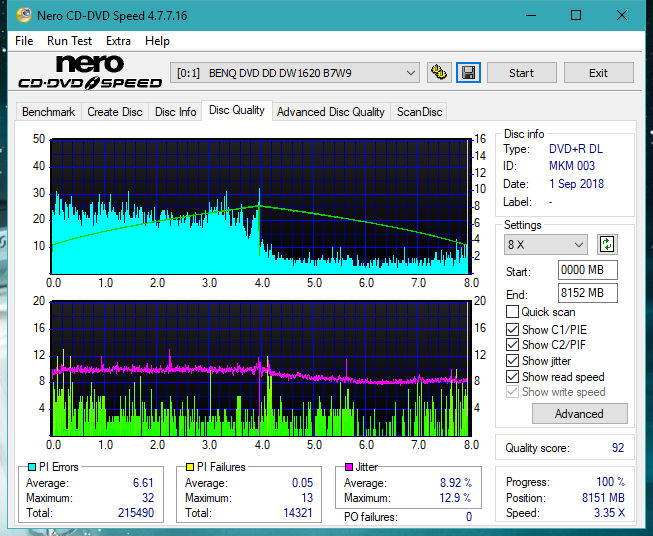
Task: Click the lower PI Failures and jitter graph
Action: tap(261, 369)
